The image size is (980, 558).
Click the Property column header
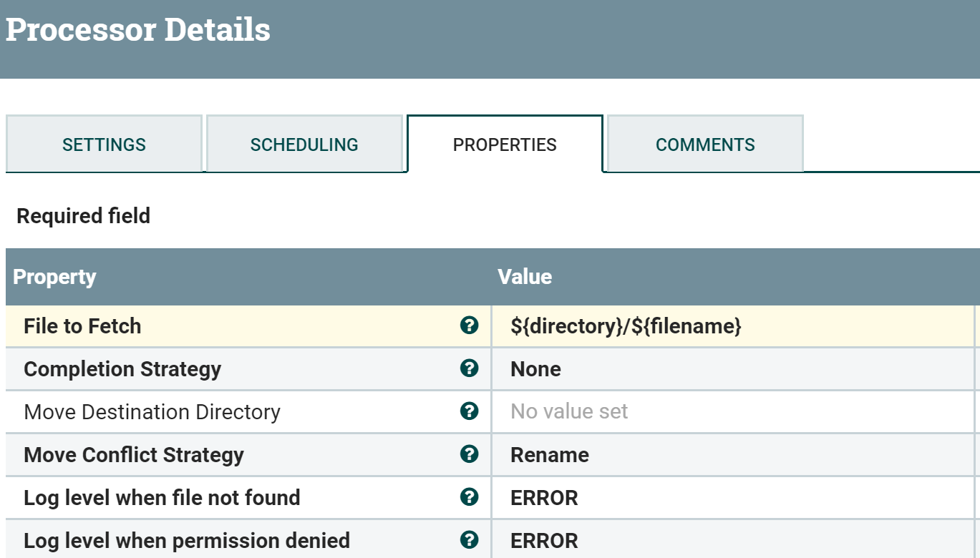click(x=54, y=277)
